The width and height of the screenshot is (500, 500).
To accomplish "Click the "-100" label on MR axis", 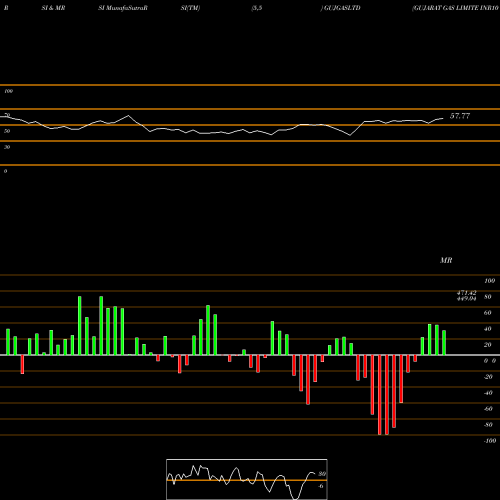I will point(490,441).
